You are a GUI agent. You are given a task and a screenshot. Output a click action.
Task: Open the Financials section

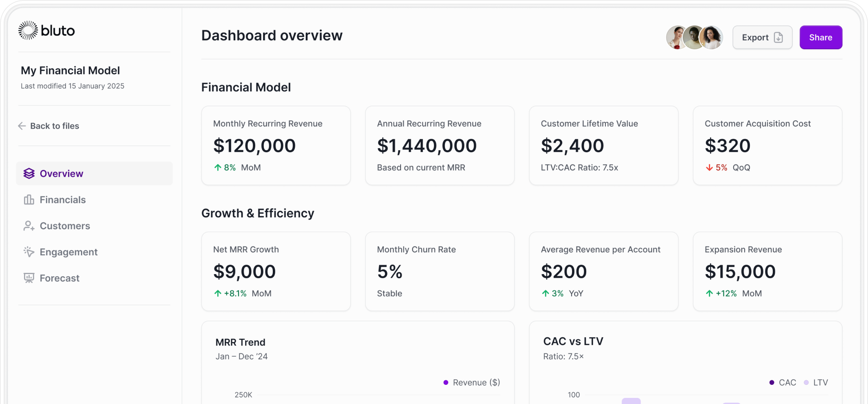tap(63, 200)
